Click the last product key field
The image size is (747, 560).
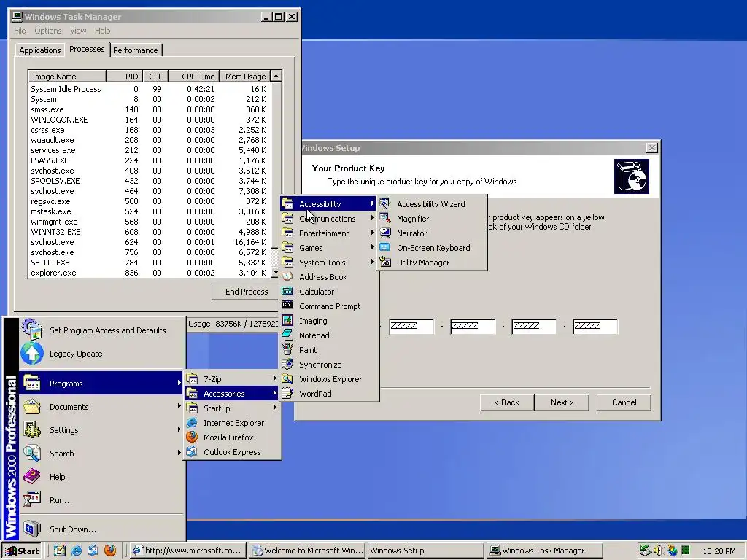[595, 326]
